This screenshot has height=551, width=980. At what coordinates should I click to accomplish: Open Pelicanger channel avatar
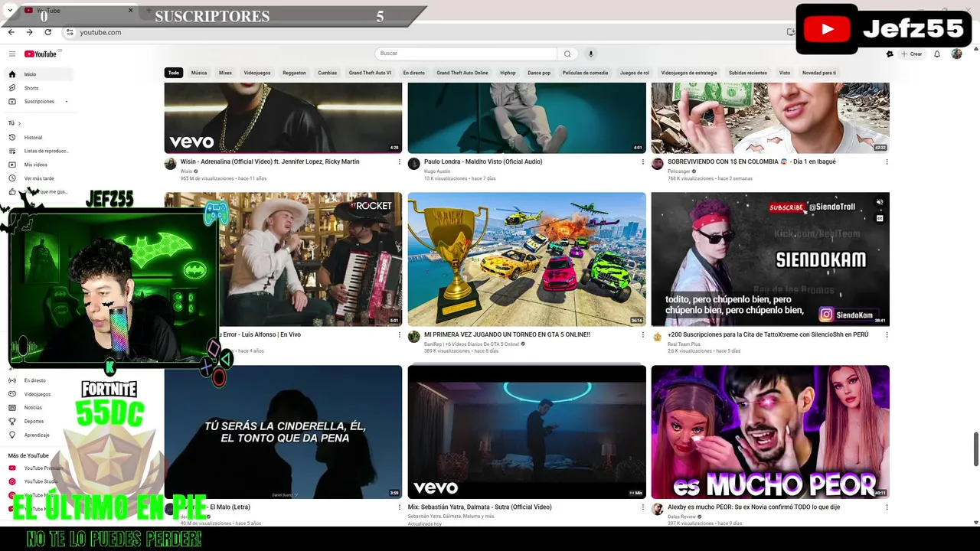pos(657,164)
